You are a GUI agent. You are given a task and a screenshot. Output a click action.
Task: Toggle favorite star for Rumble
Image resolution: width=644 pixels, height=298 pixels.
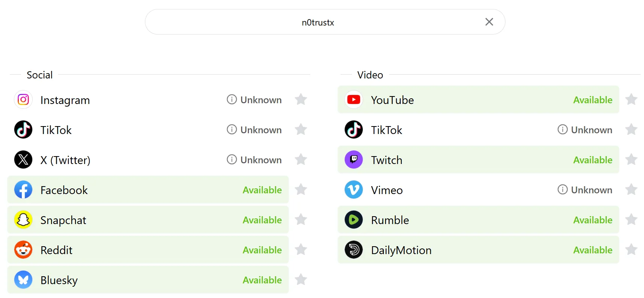(631, 220)
